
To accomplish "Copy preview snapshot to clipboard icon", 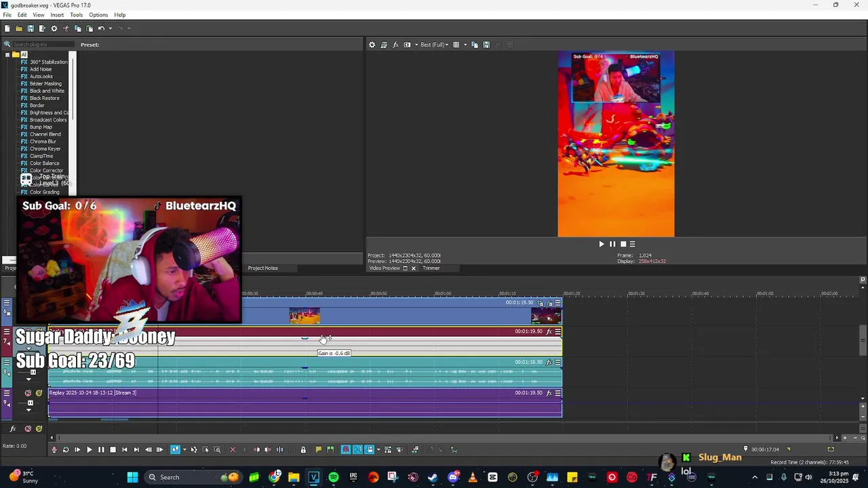I will coord(475,45).
